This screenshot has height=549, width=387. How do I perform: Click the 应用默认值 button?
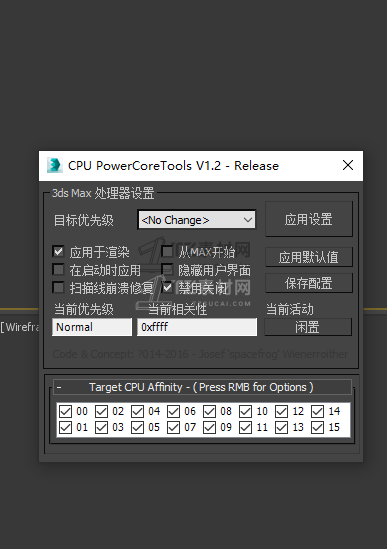309,257
